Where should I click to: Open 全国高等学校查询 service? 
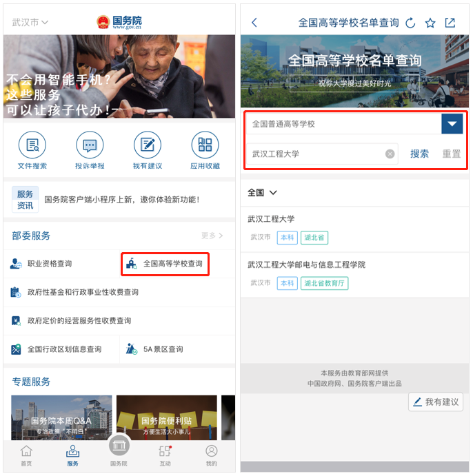pyautogui.click(x=165, y=264)
